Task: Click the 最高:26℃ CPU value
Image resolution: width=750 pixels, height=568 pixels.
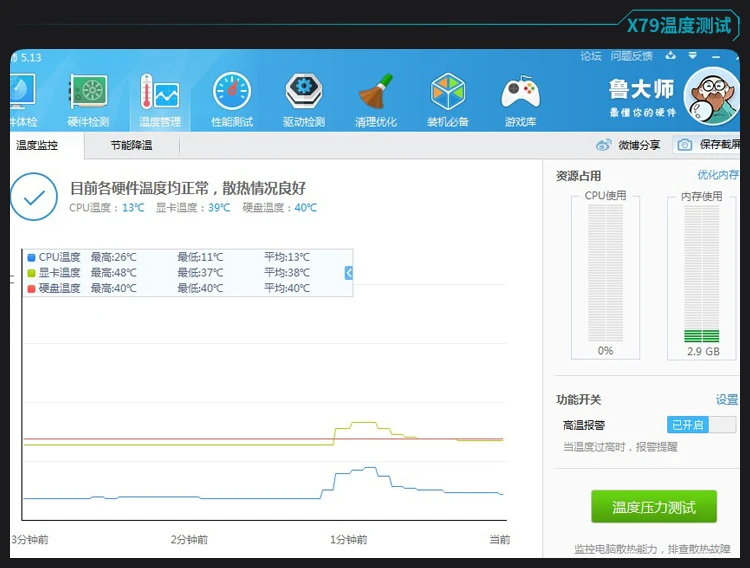Action: [113, 257]
